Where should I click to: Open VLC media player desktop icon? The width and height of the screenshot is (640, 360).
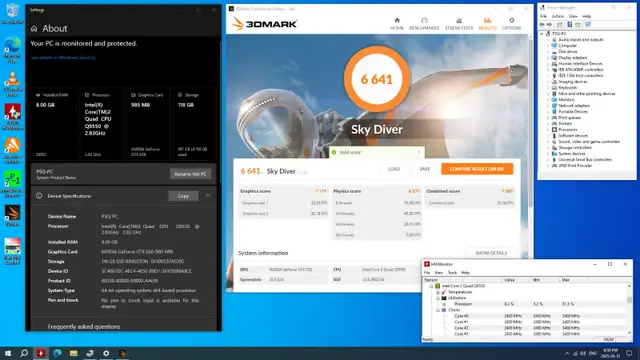click(x=12, y=84)
